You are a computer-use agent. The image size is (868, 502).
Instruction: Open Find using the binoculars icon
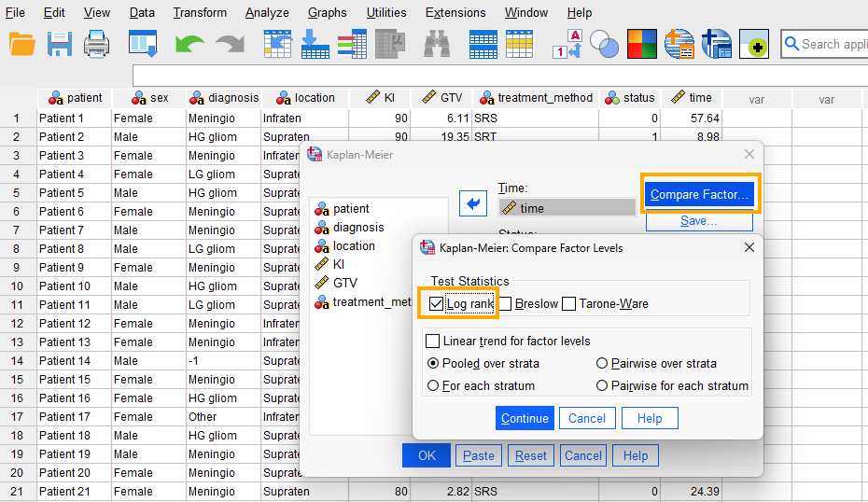point(439,44)
